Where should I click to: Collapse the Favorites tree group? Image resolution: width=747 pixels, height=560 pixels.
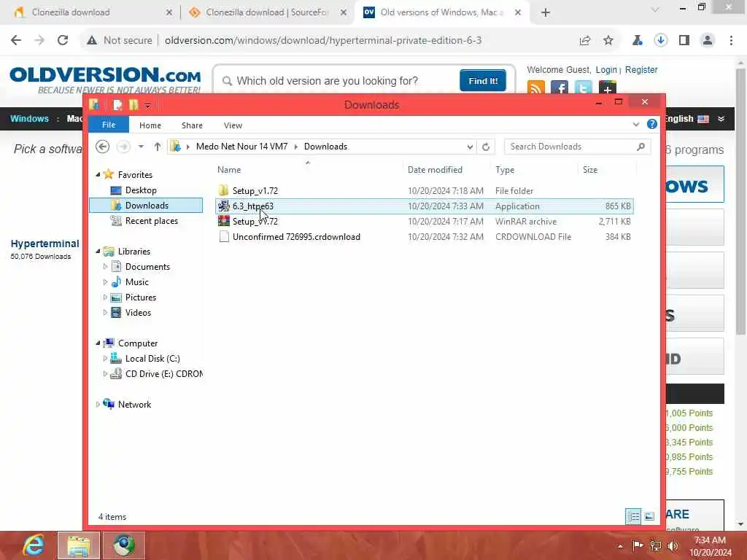(98, 175)
